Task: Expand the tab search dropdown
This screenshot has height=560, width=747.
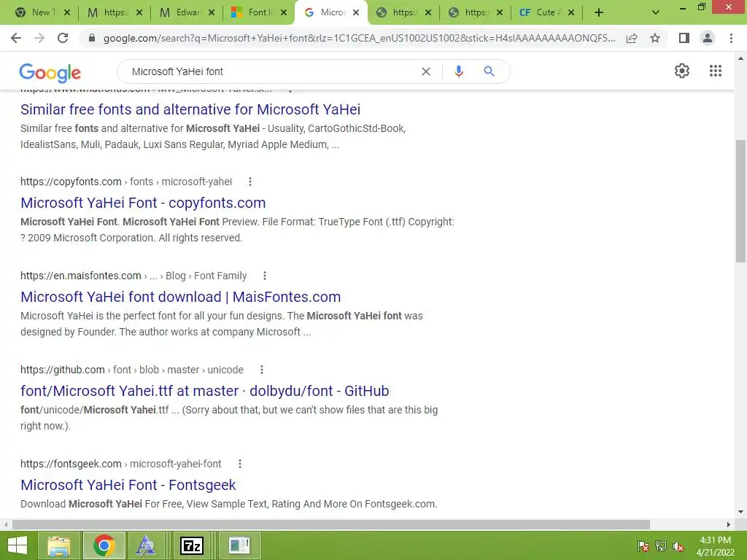Action: click(x=656, y=12)
